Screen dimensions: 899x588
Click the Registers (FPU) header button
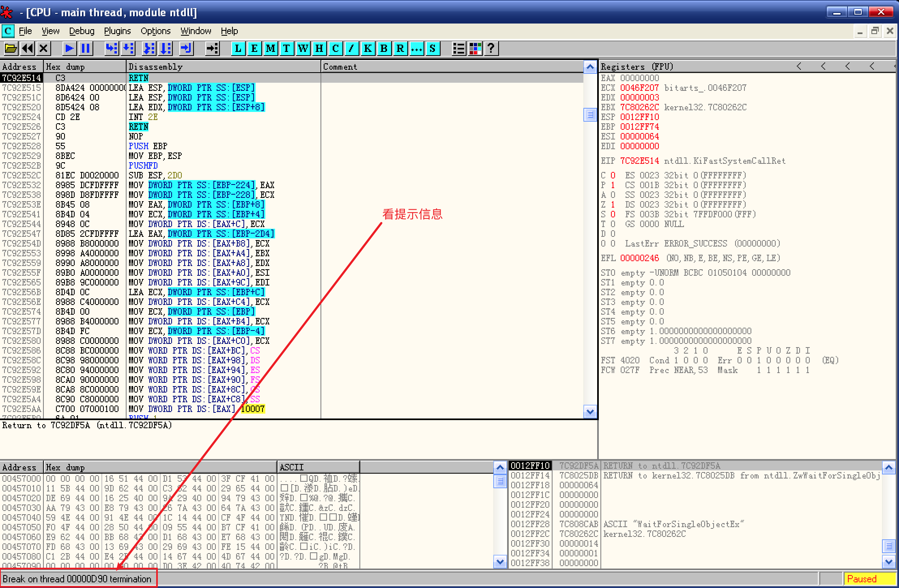coord(637,67)
